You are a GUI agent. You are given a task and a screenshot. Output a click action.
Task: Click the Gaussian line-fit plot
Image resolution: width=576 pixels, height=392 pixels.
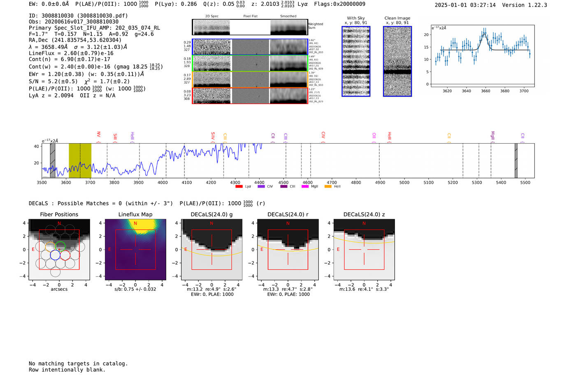pos(482,56)
